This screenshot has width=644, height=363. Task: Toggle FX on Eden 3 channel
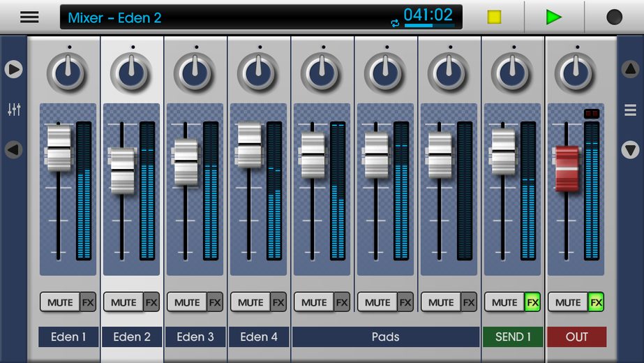tap(215, 302)
